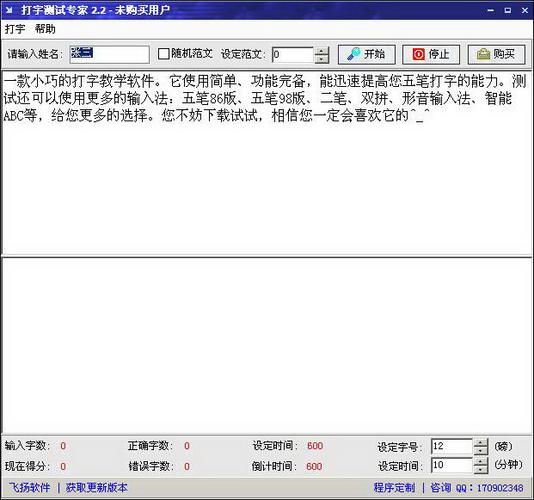Click inside the lower typing area

(x=267, y=346)
